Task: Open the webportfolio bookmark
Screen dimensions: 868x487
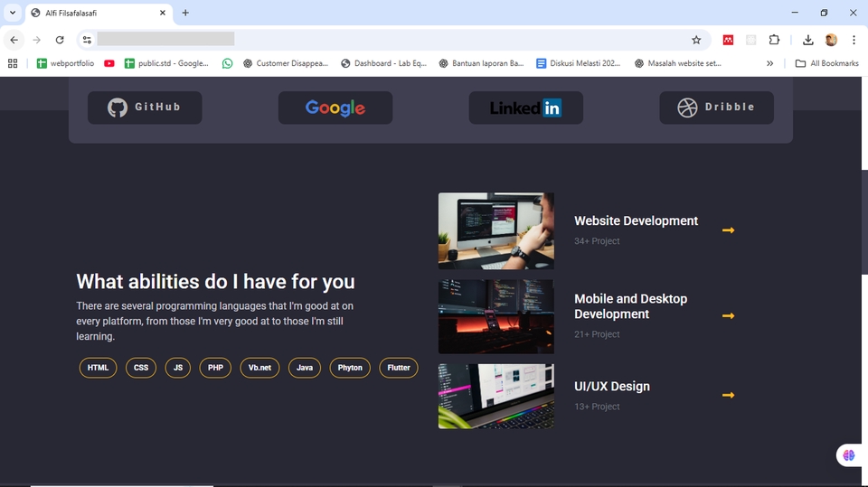Action: (x=65, y=63)
